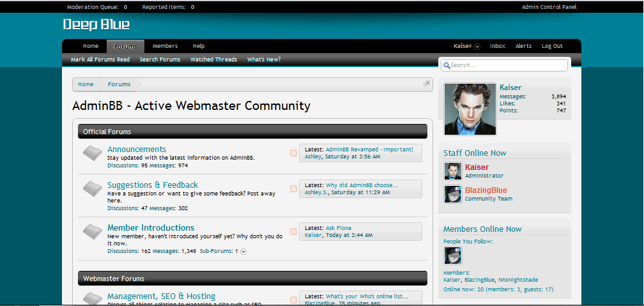
Task: Switch to the Members tab
Action: (165, 46)
